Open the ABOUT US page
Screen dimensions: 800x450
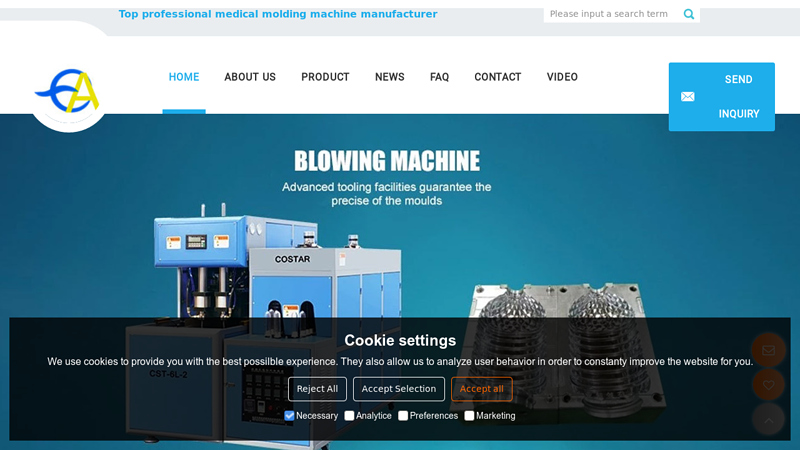point(250,77)
